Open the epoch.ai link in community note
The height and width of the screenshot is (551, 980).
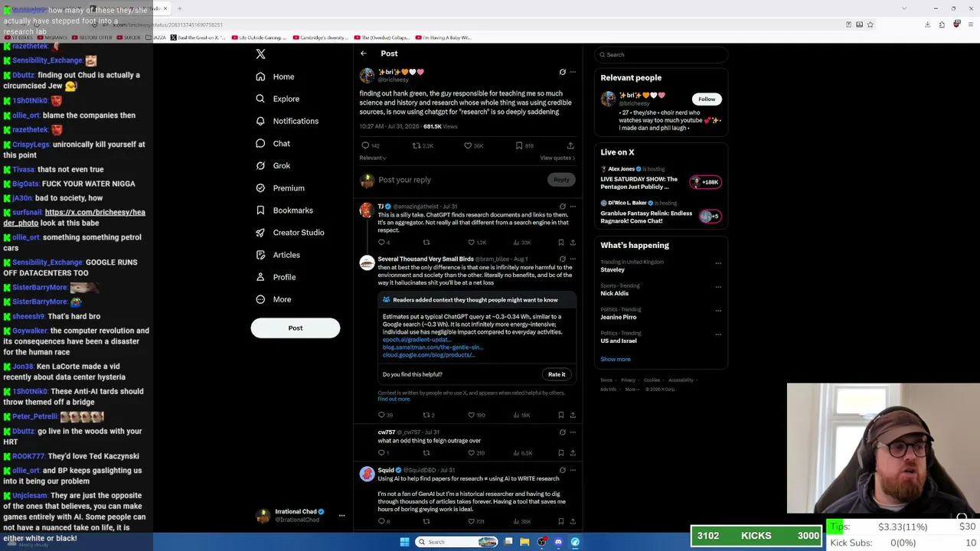click(x=419, y=340)
